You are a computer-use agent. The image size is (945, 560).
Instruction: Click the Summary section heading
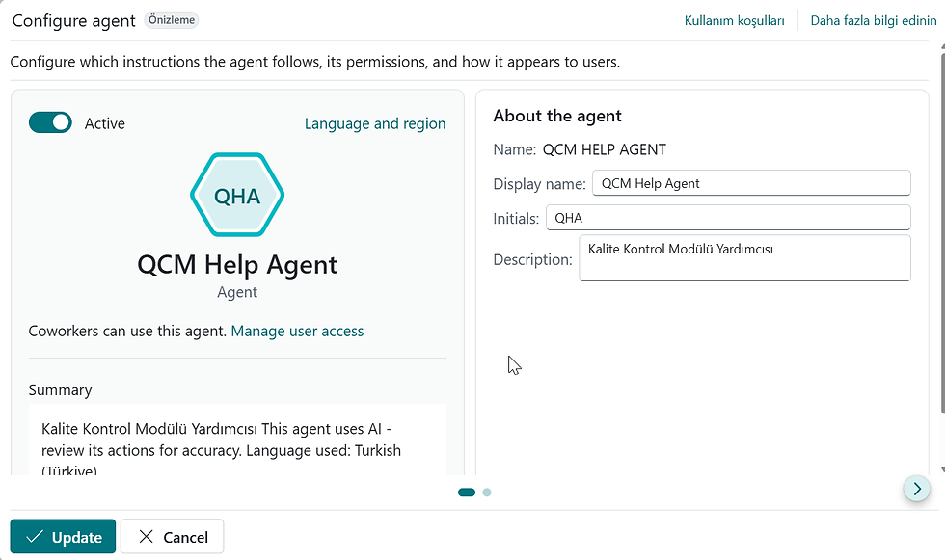(x=60, y=389)
